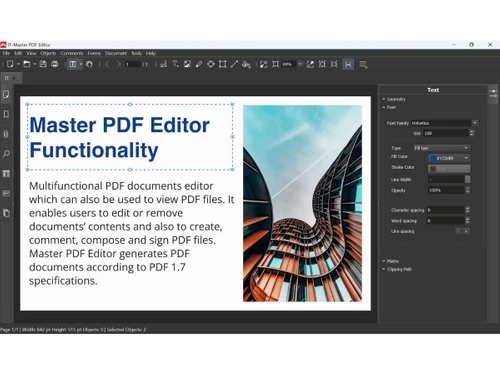Image resolution: width=500 pixels, height=375 pixels.
Task: Click the page number input field
Action: [x=133, y=64]
